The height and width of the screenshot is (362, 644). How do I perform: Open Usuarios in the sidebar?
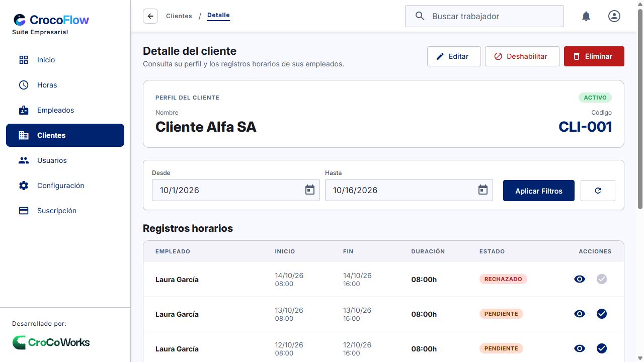coord(65,160)
